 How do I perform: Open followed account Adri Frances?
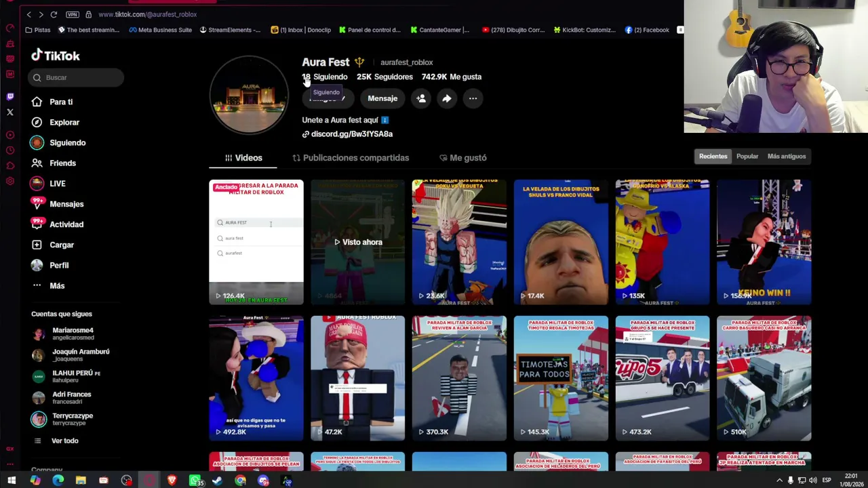pyautogui.click(x=71, y=398)
